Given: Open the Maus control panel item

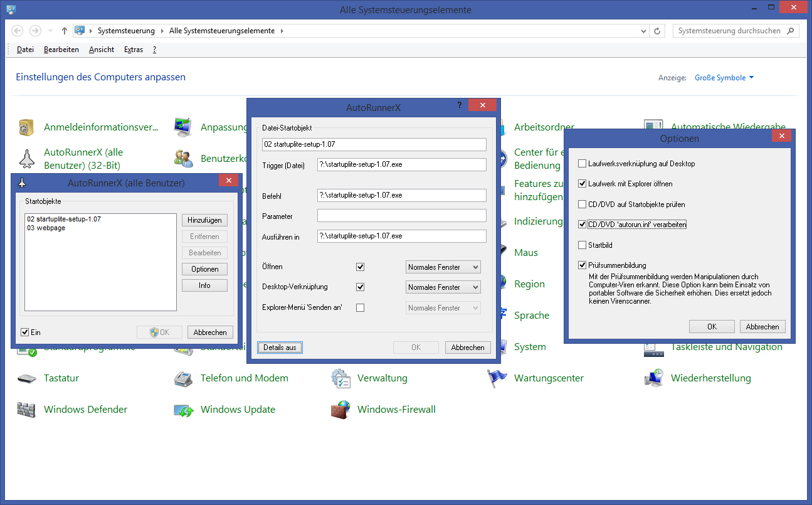Looking at the screenshot, I should 525,253.
